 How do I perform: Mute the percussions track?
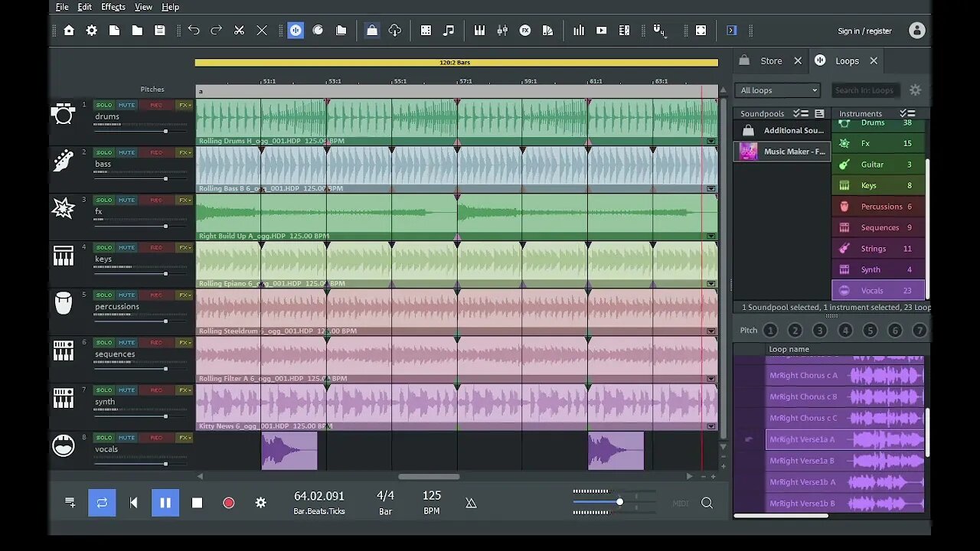tap(126, 295)
